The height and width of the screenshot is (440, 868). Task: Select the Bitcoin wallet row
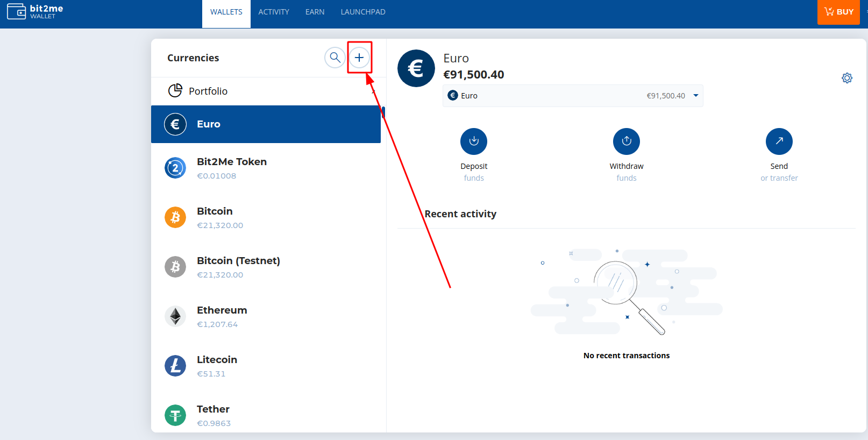(266, 217)
